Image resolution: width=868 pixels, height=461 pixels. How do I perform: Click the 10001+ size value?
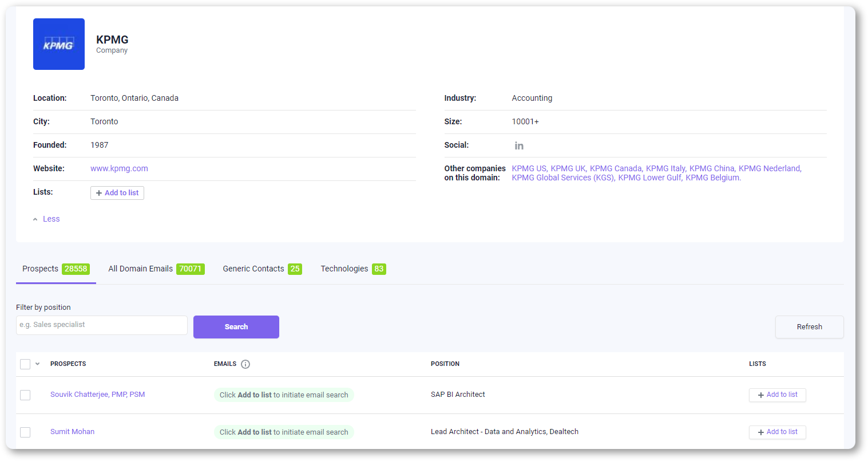[x=525, y=122]
